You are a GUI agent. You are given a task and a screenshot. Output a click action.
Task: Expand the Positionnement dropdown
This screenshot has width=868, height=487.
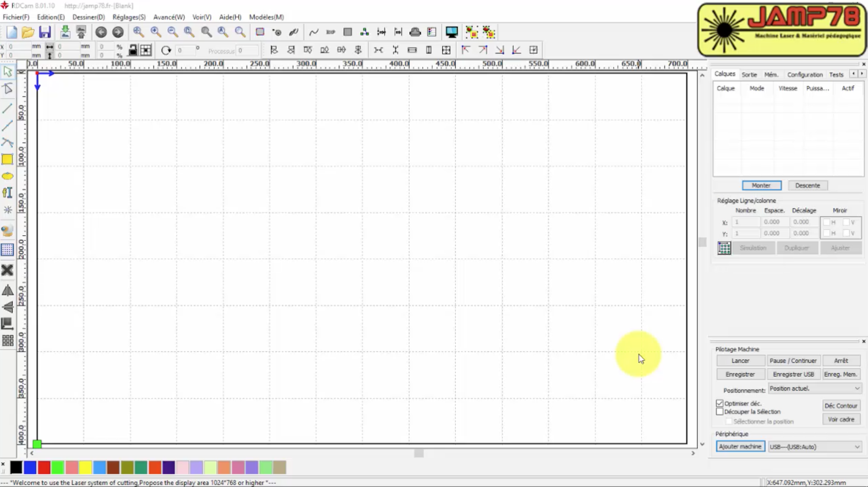point(857,388)
